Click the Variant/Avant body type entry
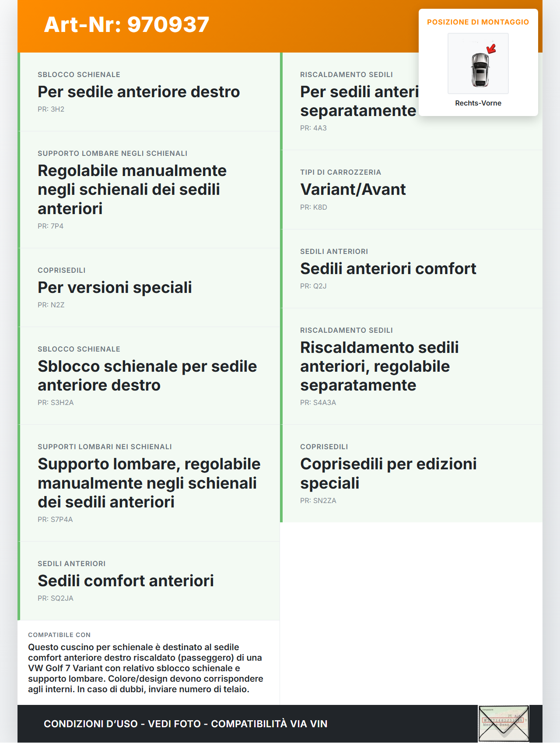Viewport: 560px width, 743px height. pos(353,190)
